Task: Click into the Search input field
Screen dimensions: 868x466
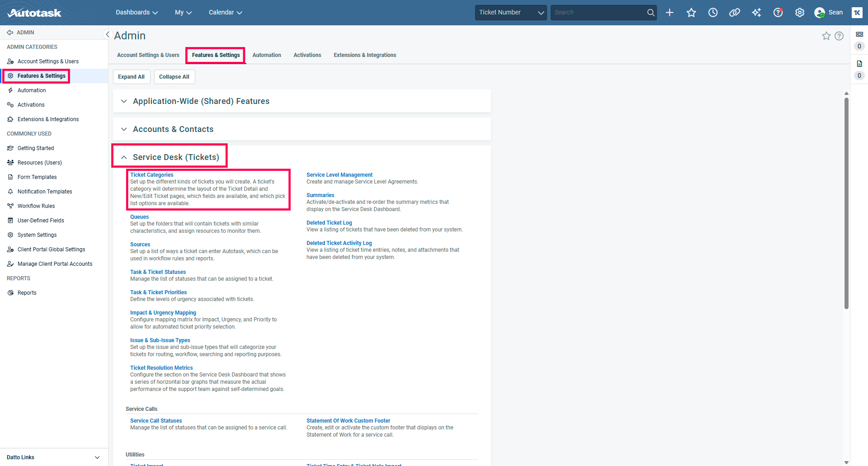Action: pos(598,13)
